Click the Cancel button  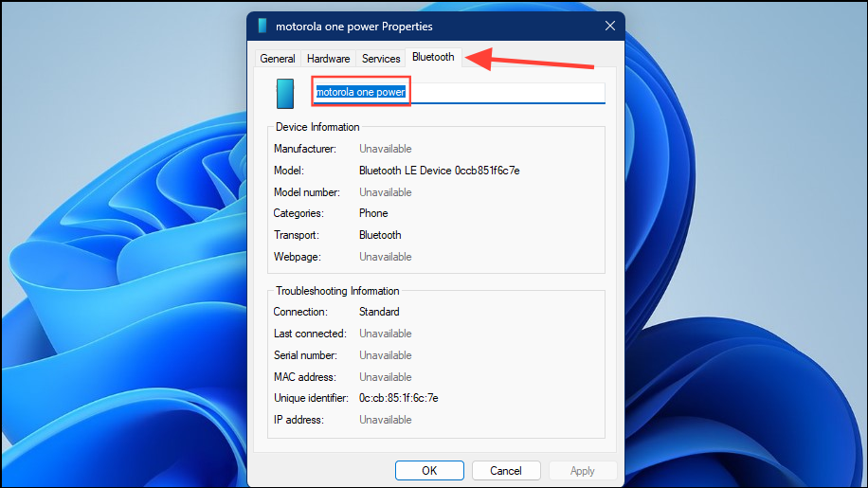505,471
